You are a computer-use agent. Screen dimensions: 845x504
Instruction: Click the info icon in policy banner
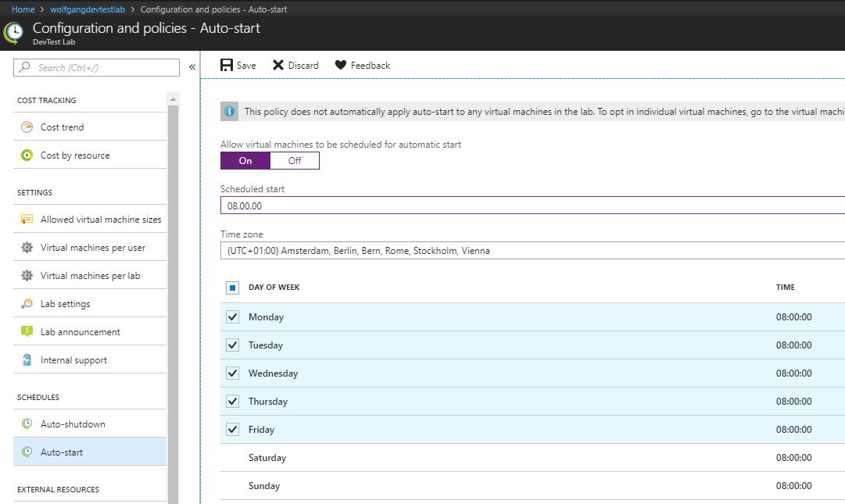pos(229,112)
